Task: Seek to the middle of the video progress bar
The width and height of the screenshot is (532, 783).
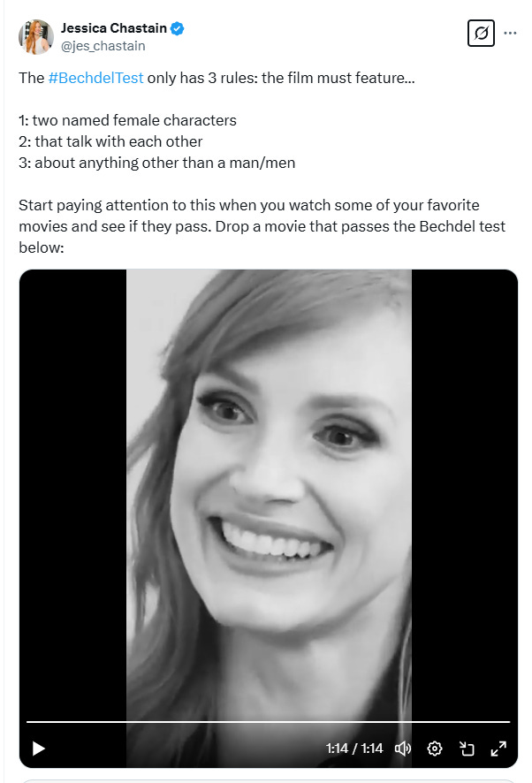Action: 269,721
